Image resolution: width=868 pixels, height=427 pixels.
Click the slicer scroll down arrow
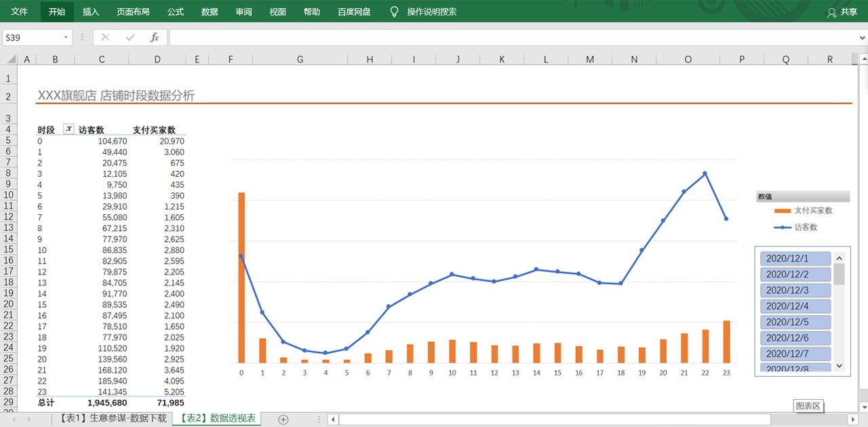839,366
